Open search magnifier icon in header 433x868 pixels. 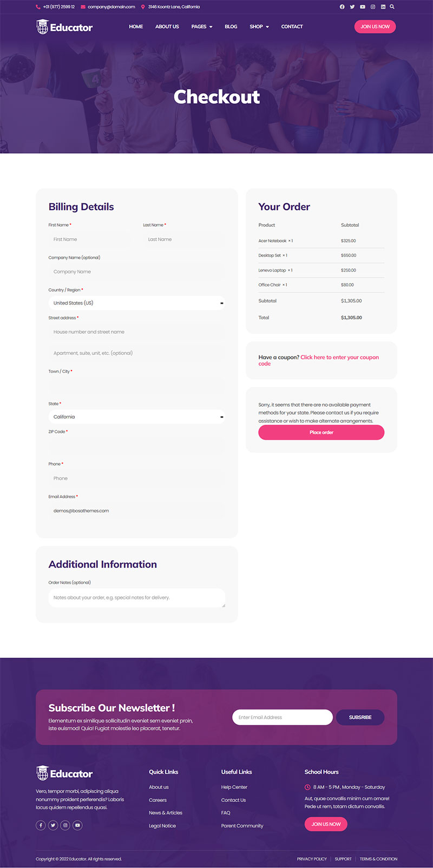click(x=392, y=7)
